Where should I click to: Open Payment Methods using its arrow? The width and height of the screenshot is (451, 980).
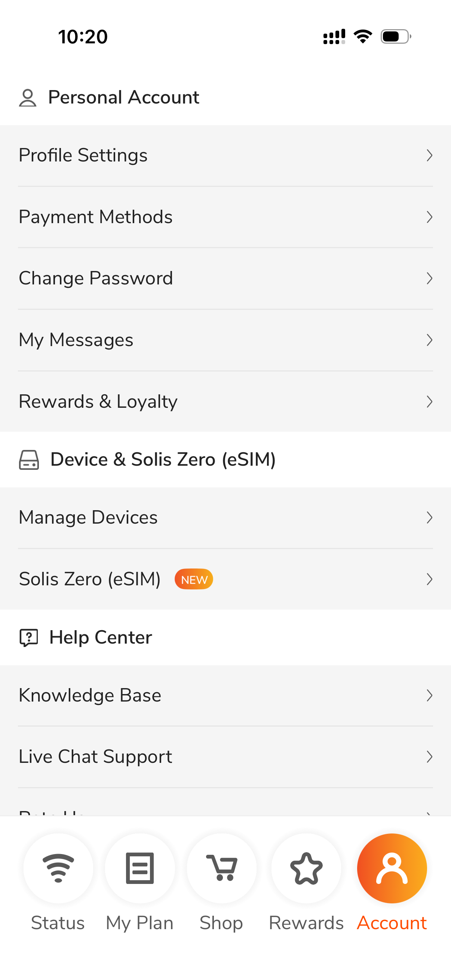(429, 217)
